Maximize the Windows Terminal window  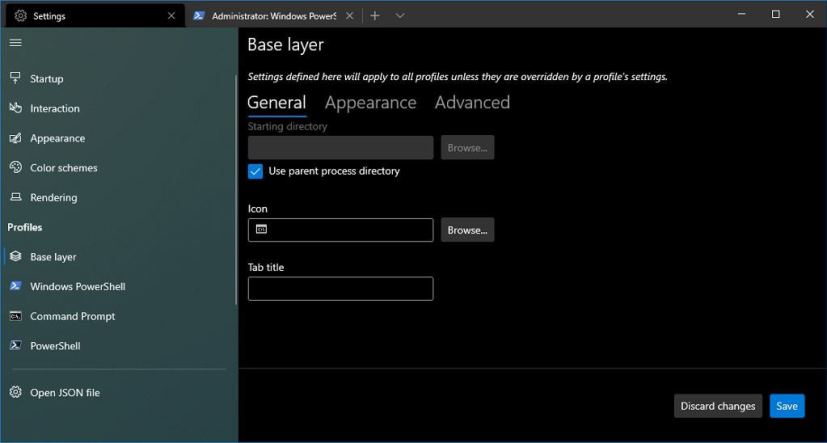[x=775, y=15]
